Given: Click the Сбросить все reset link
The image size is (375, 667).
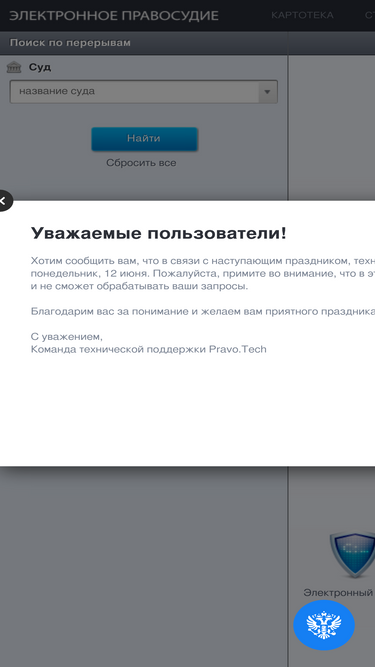Looking at the screenshot, I should (141, 163).
